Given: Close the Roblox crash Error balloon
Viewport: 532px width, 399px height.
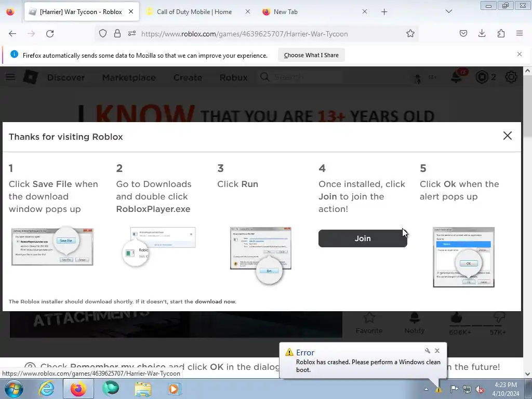Looking at the screenshot, I should pos(437,351).
